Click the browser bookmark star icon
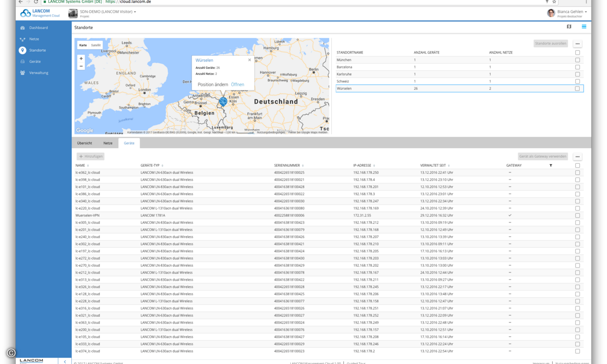The height and width of the screenshot is (364, 607). pyautogui.click(x=554, y=2)
